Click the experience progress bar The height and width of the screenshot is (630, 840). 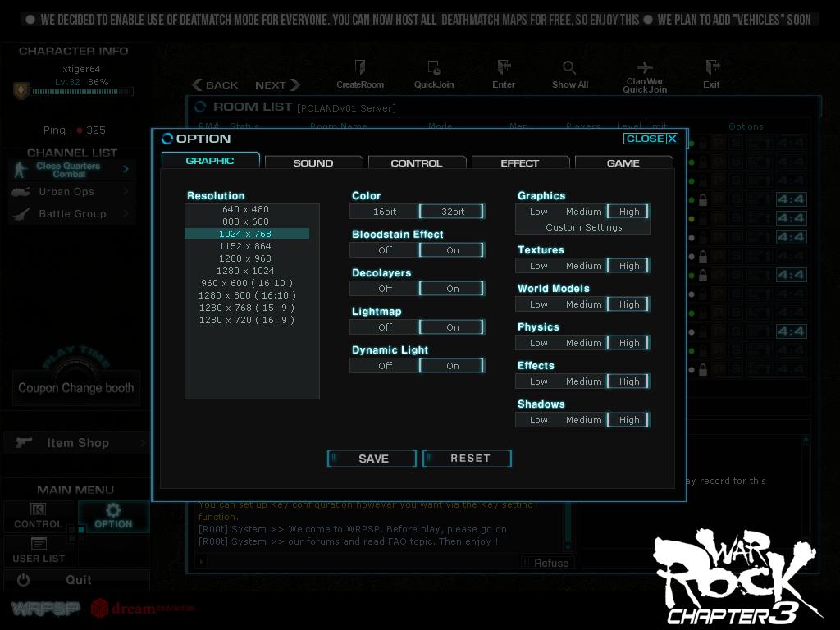click(x=83, y=92)
